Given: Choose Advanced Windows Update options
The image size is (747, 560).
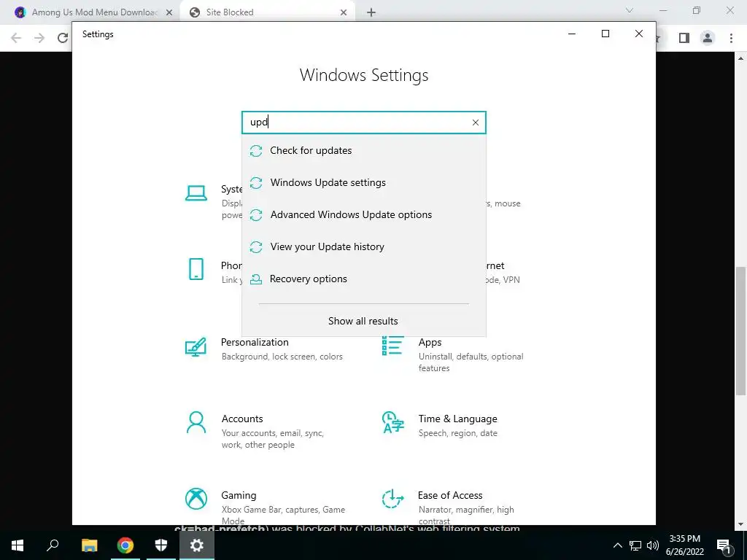Looking at the screenshot, I should coord(363,214).
